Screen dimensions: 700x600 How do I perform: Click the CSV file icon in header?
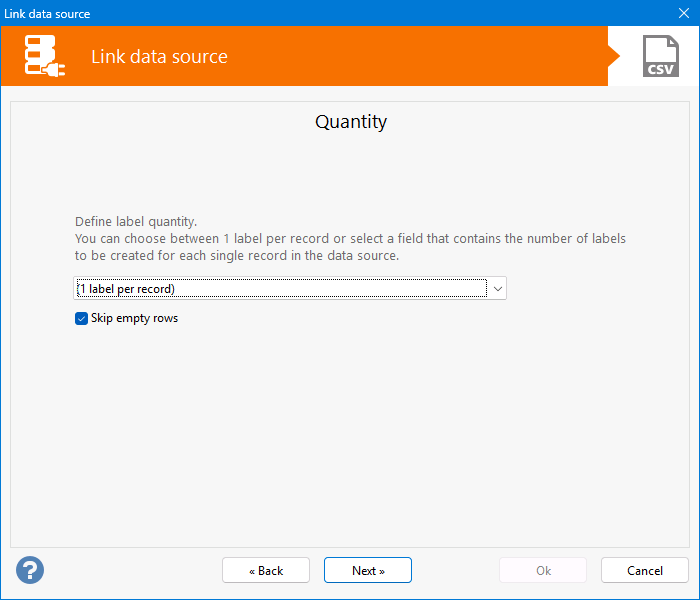coord(660,56)
